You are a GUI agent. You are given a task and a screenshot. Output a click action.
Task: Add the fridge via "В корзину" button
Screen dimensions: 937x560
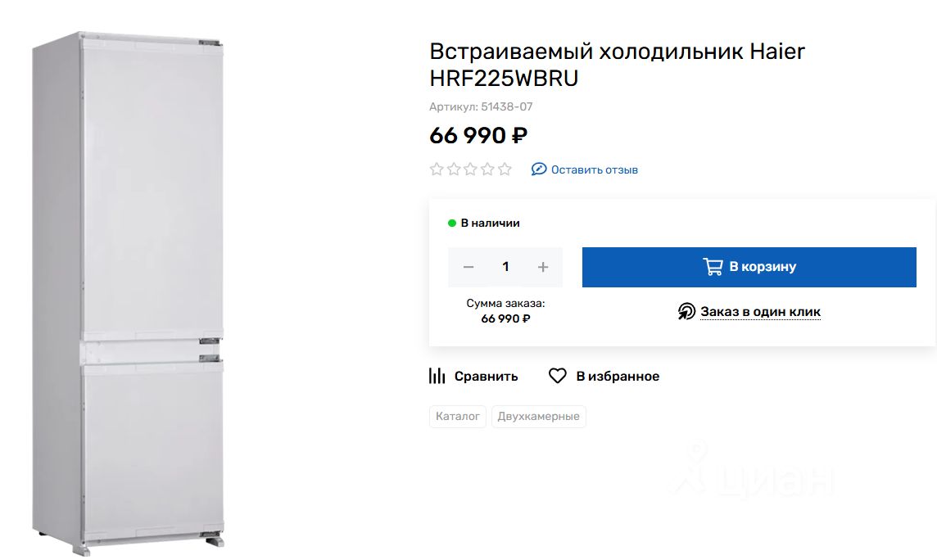749,267
